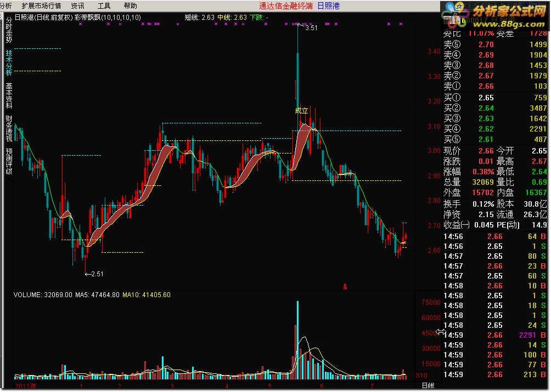Click the yellow 成立 signal label on the chart

coord(301,111)
